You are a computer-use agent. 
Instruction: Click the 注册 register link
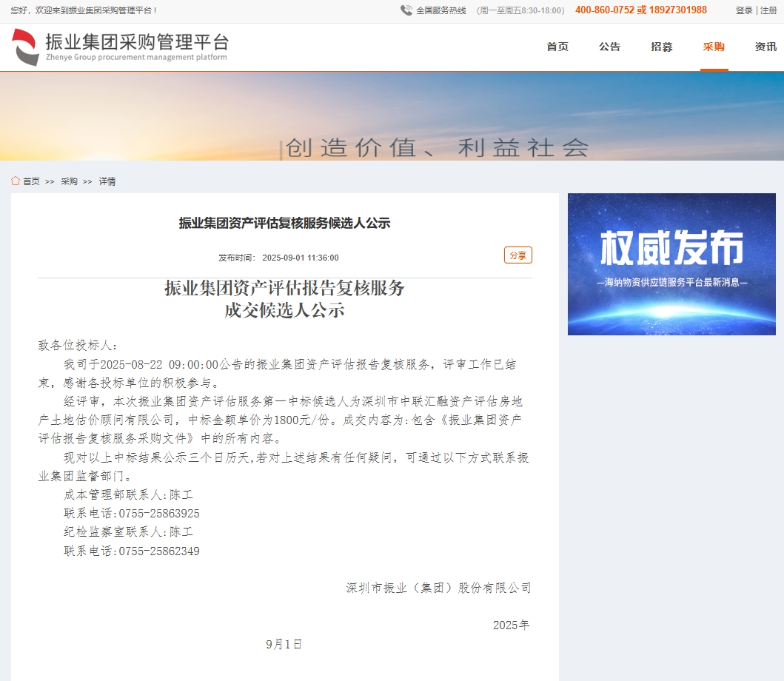coord(768,10)
